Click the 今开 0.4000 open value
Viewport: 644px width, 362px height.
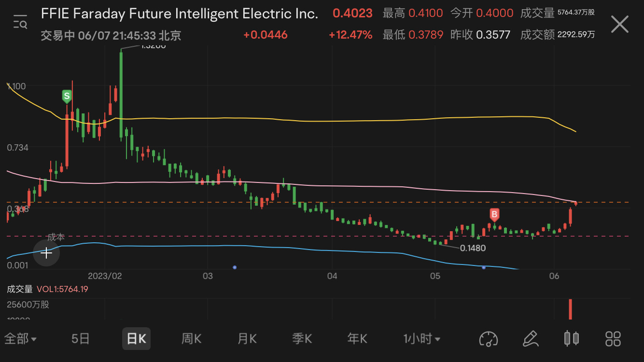(x=482, y=14)
